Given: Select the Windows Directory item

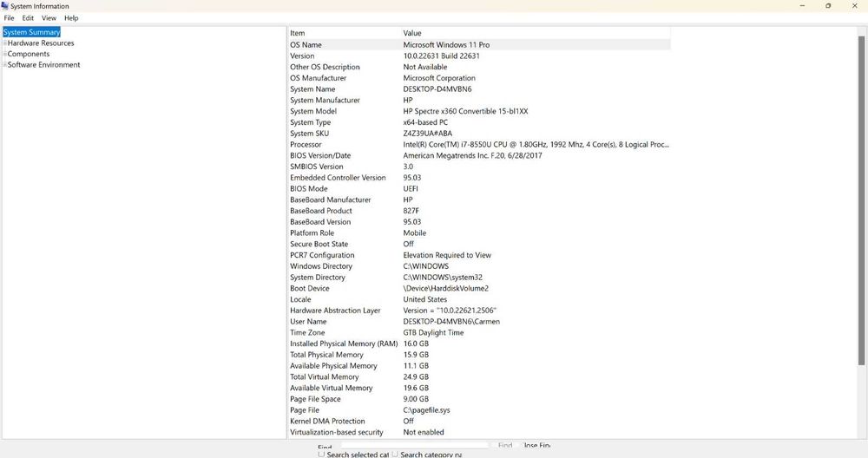Looking at the screenshot, I should coord(321,266).
